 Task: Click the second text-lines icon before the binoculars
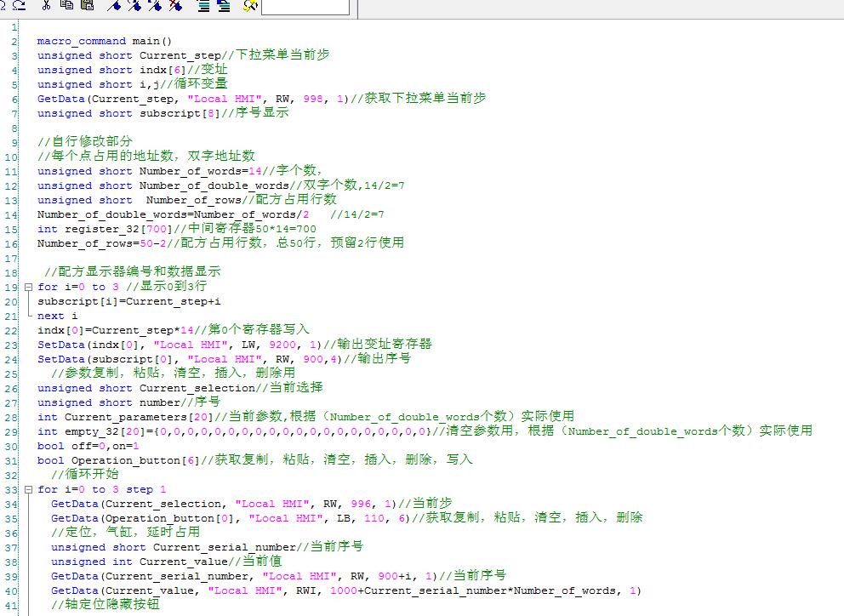point(224,6)
